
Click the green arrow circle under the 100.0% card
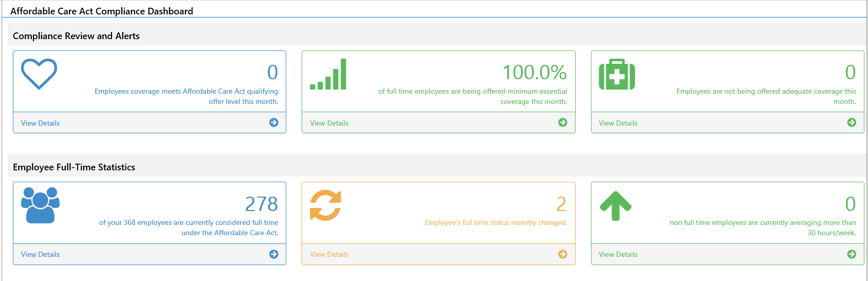[x=563, y=122]
